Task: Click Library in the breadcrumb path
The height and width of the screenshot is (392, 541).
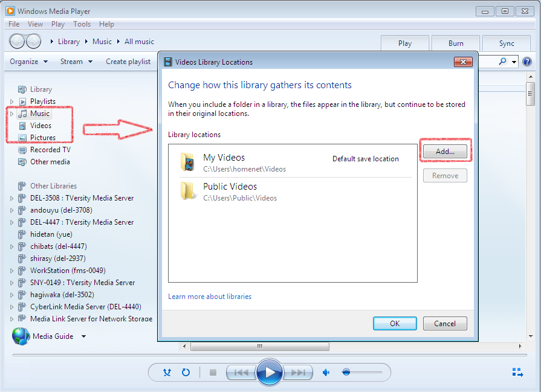Action: 69,42
